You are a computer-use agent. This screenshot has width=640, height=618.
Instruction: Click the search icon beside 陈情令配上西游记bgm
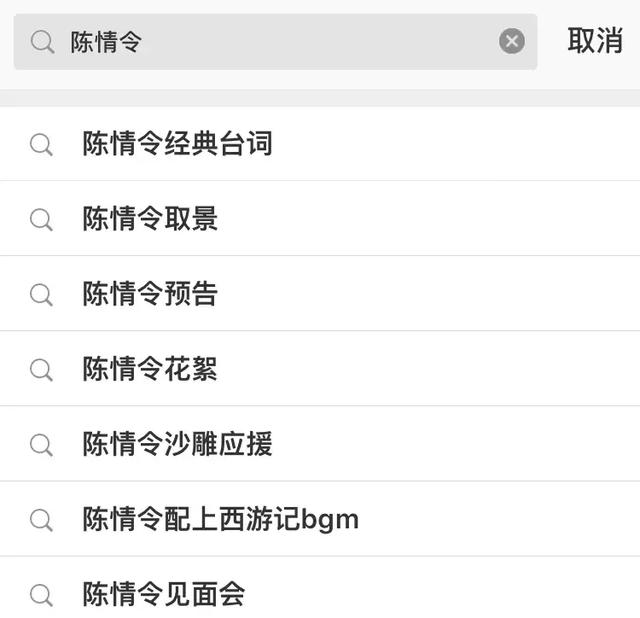pos(41,520)
